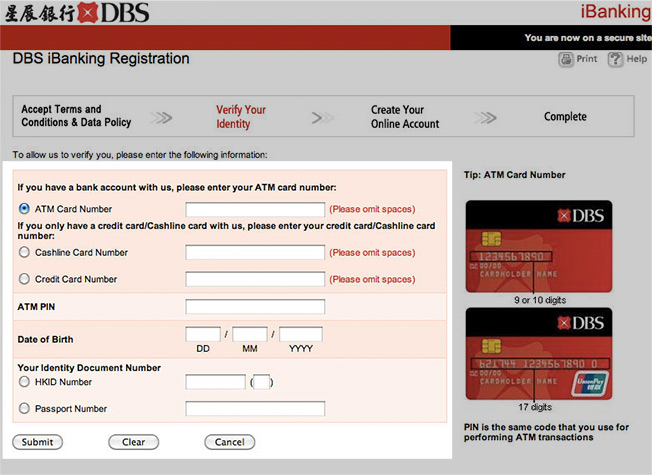Focus the Cashline Card Number input field
The height and width of the screenshot is (475, 652).
[255, 252]
